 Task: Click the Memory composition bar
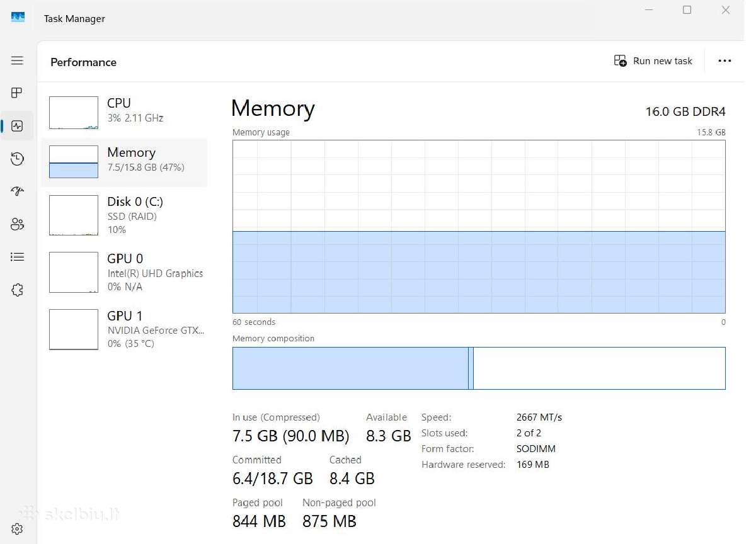pyautogui.click(x=479, y=368)
